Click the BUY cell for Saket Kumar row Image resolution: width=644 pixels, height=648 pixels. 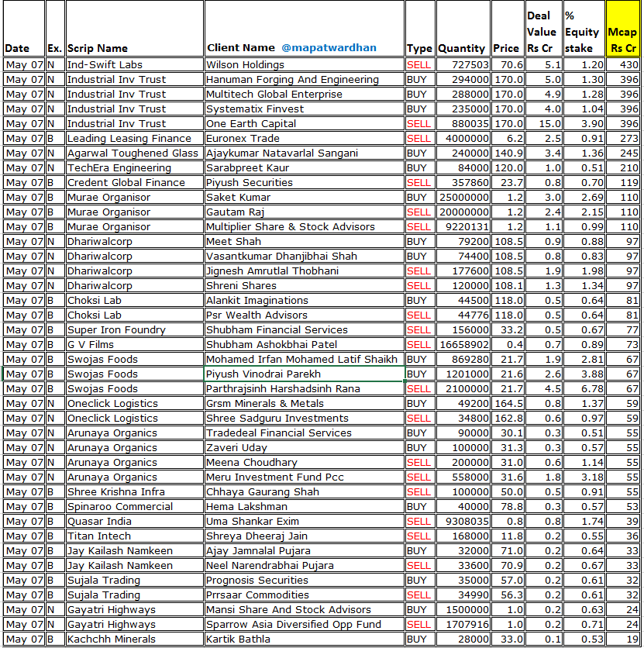(x=418, y=197)
